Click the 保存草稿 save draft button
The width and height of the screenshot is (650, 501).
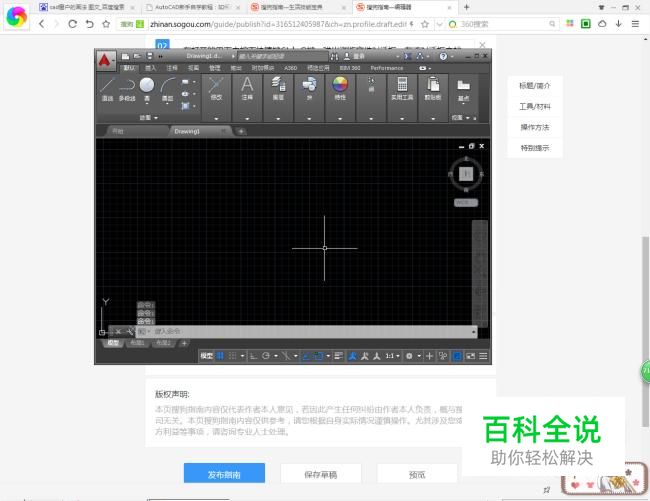coord(320,473)
